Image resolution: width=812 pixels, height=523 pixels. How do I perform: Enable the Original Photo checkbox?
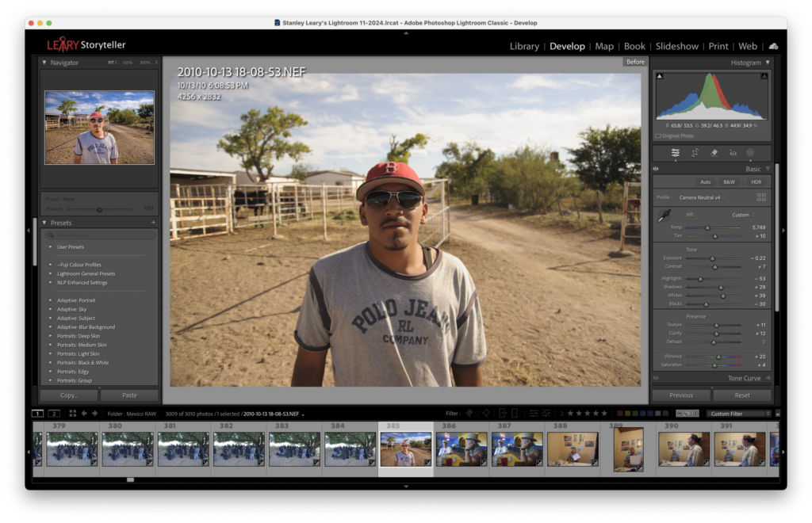[x=658, y=136]
